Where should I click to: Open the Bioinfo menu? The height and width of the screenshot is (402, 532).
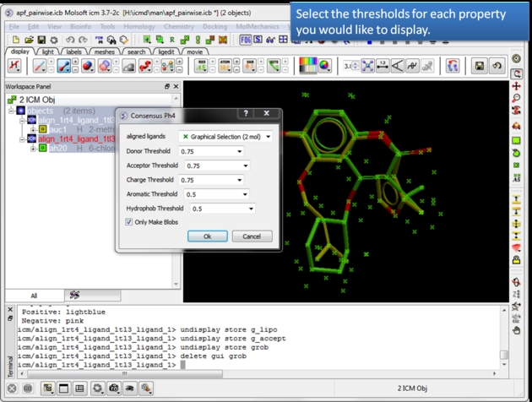click(81, 26)
